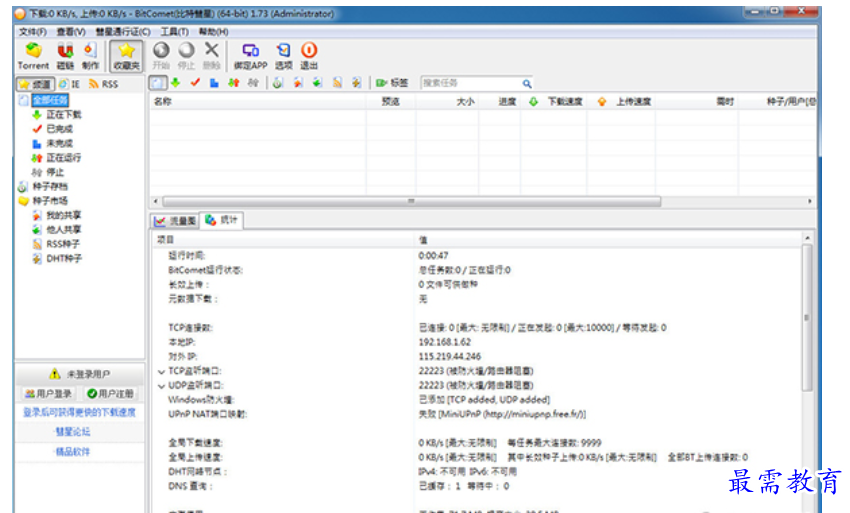Open the 查看(V) menu
The height and width of the screenshot is (513, 850).
[70, 32]
